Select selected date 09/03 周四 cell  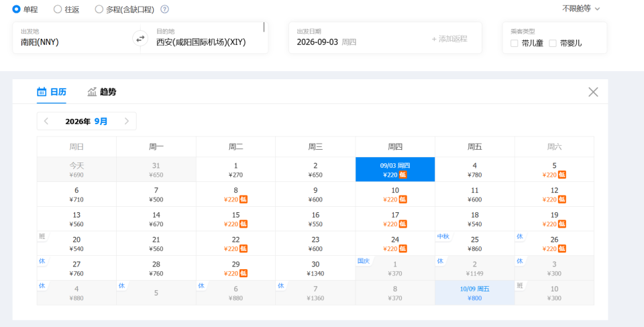[x=395, y=169]
